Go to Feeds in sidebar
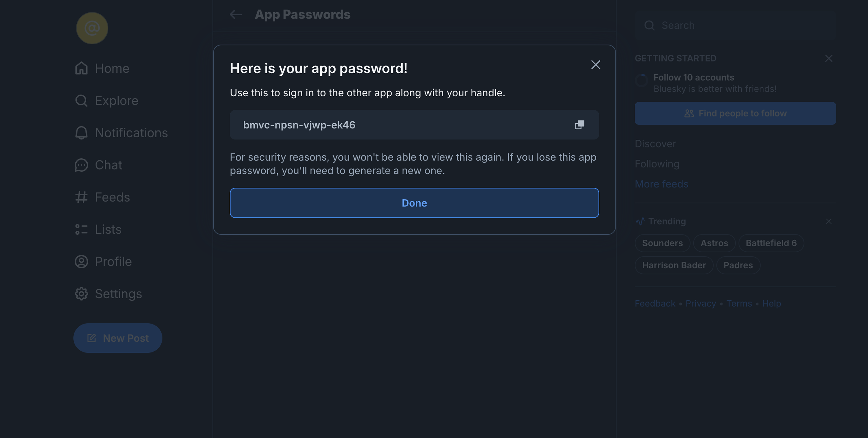 click(102, 197)
